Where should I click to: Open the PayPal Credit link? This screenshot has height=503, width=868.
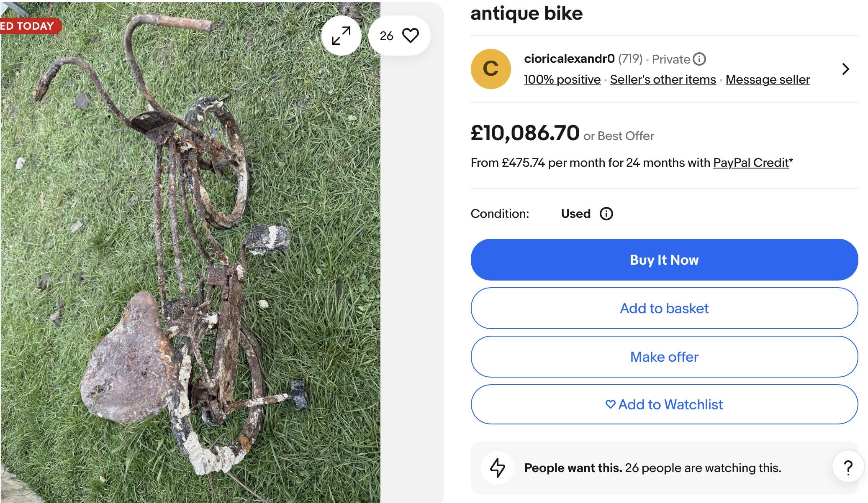tap(751, 163)
